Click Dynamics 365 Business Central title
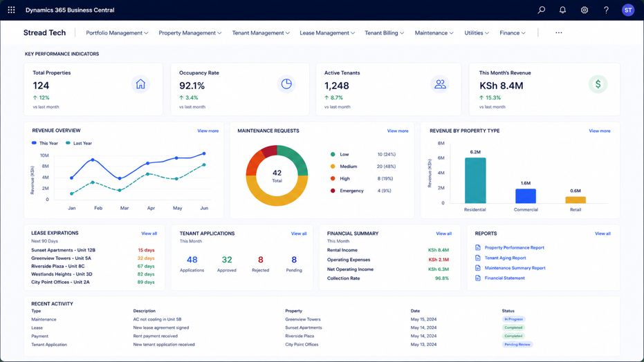The image size is (644, 362). [70, 10]
